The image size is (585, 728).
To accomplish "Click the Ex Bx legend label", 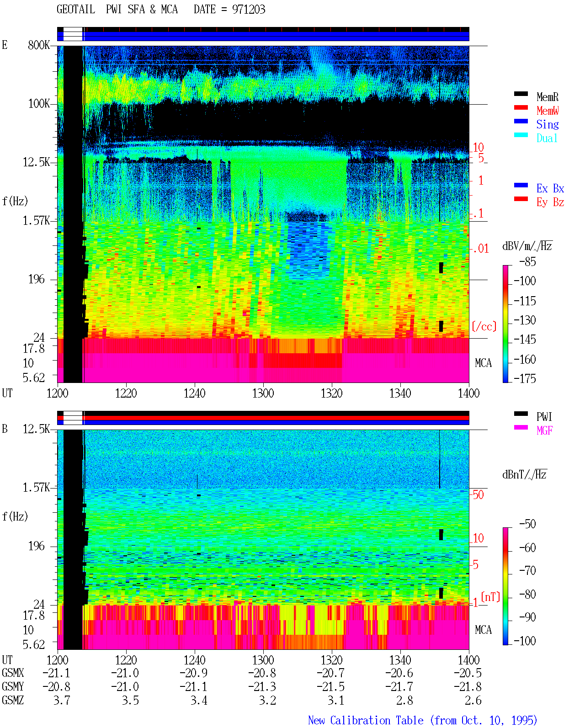I will pos(550,188).
